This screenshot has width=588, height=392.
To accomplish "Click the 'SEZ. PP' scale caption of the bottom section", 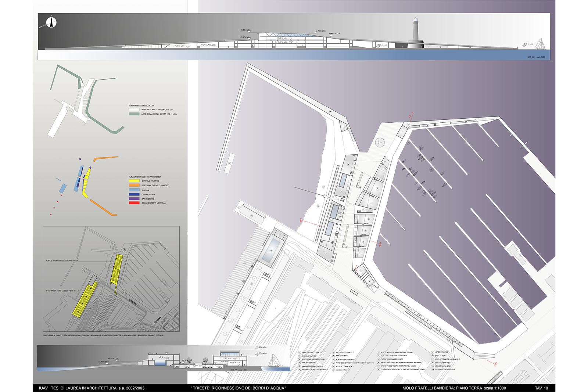I will tap(239, 370).
